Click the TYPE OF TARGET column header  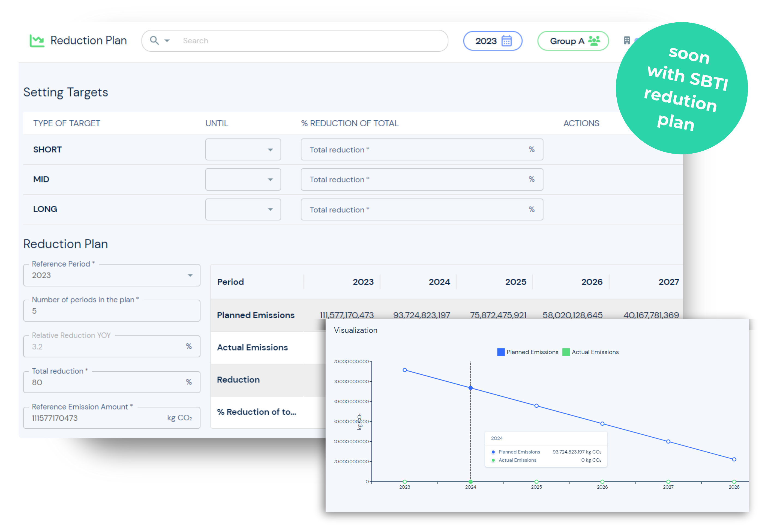(x=67, y=123)
